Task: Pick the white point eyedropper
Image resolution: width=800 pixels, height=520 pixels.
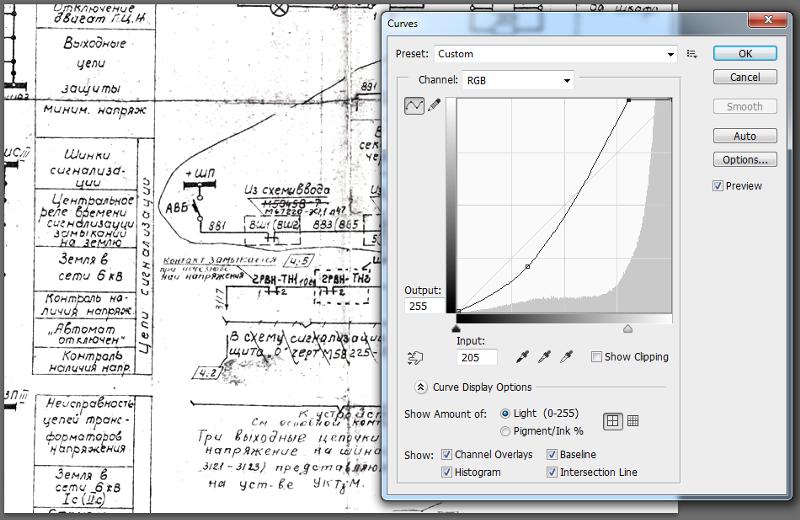Action: pos(566,357)
